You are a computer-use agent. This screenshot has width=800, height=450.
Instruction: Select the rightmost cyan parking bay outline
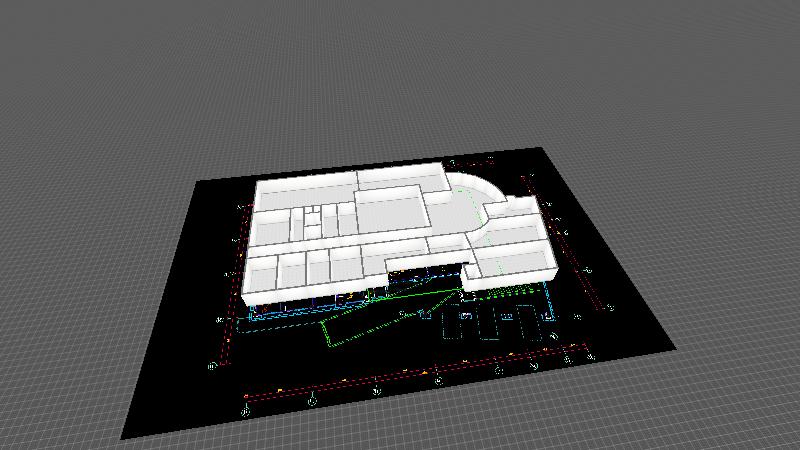pos(526,322)
